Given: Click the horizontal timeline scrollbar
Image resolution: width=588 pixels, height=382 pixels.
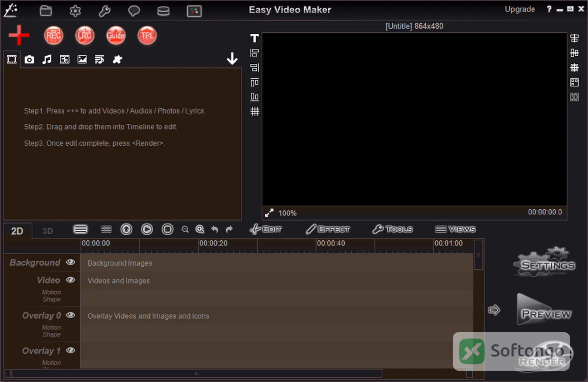Looking at the screenshot, I should pos(197,373).
